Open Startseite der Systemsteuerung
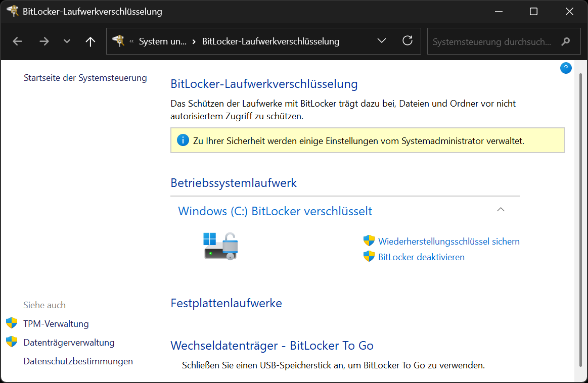Viewport: 588px width, 383px height. (85, 78)
